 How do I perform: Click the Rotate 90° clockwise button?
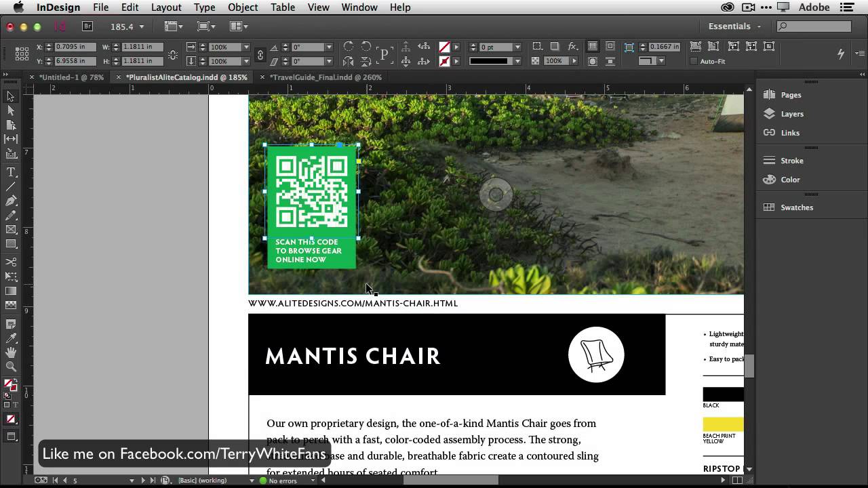349,47
